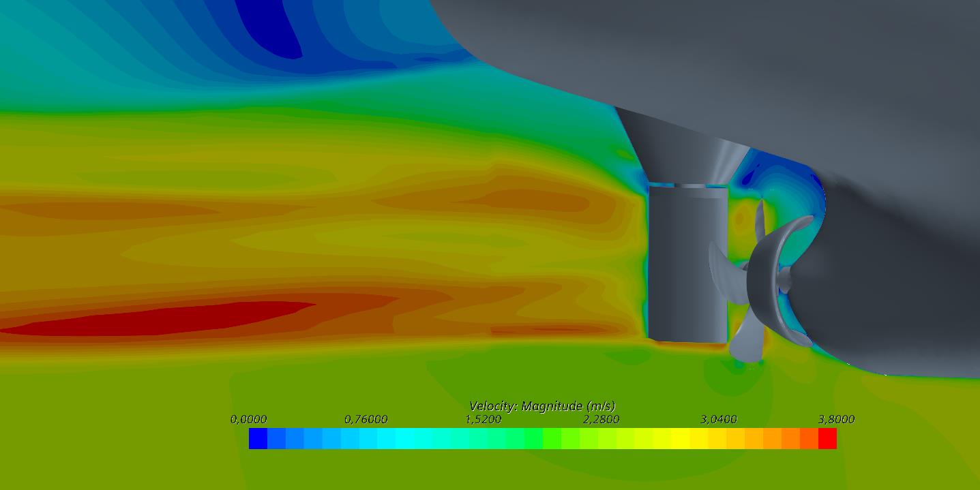Click the 3,0400 legend tick label
The height and width of the screenshot is (490, 980).
coord(719,420)
